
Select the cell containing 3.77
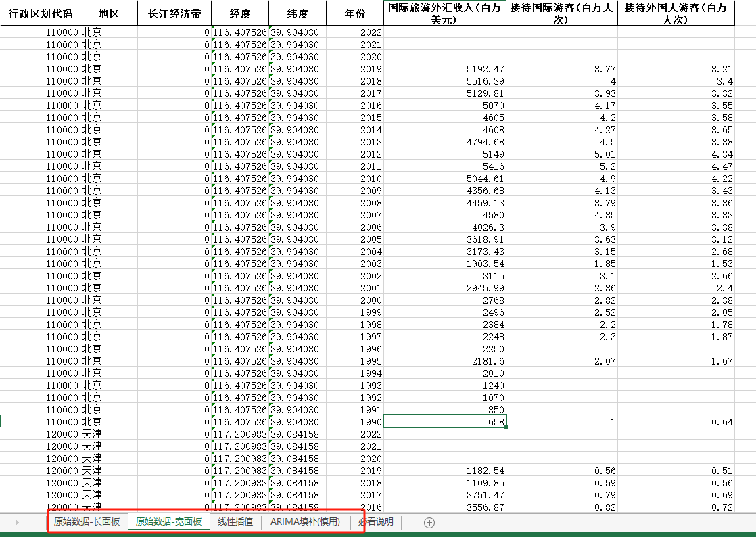coord(562,69)
